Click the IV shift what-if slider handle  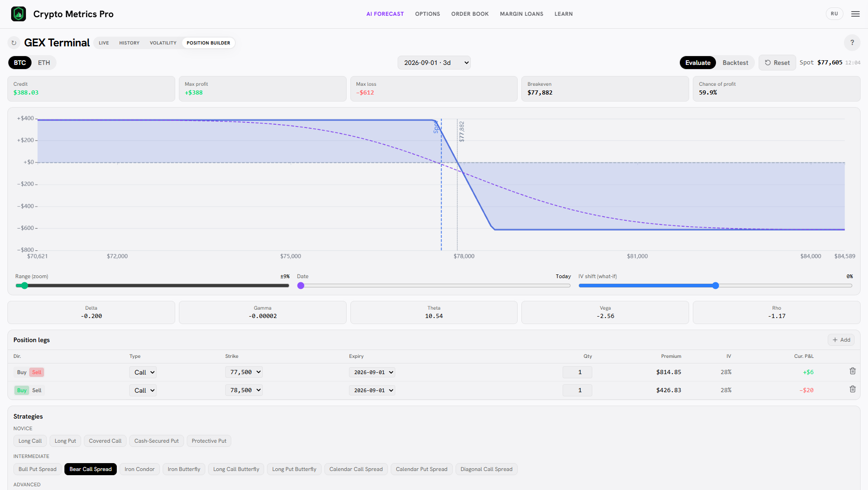(716, 286)
